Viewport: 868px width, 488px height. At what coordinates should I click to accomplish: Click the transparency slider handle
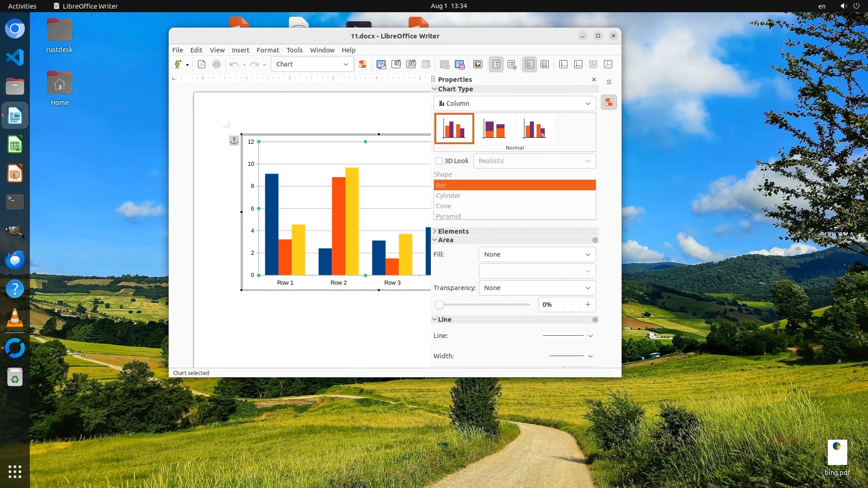point(439,305)
